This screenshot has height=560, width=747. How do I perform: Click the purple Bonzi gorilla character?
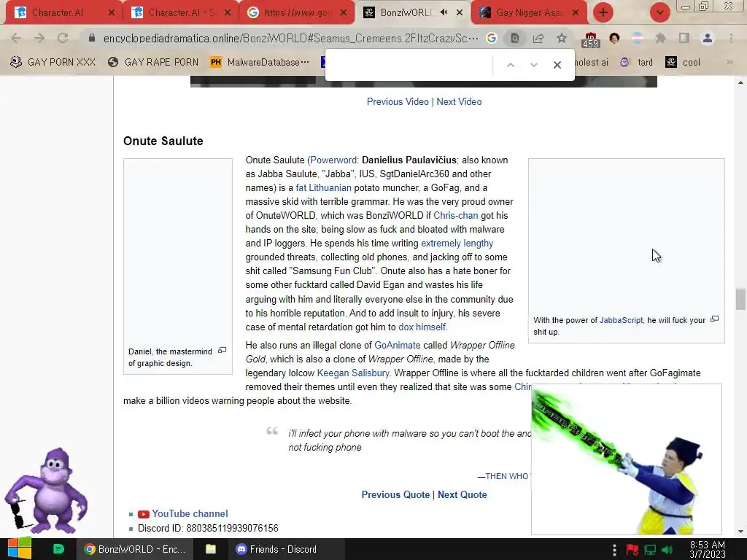(47, 491)
